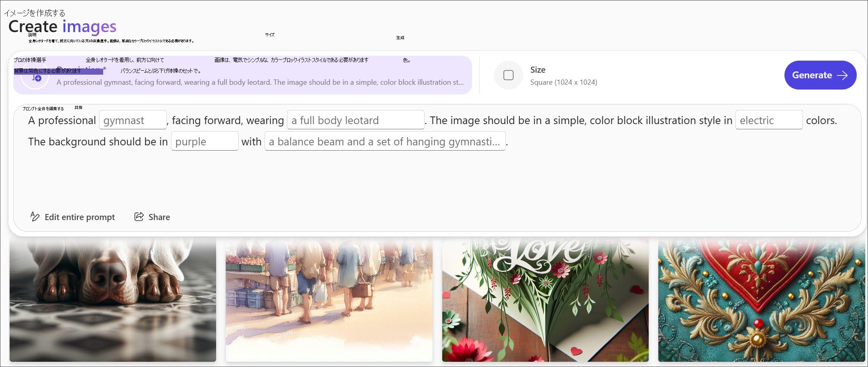Open Edit entire prompt

coord(79,217)
